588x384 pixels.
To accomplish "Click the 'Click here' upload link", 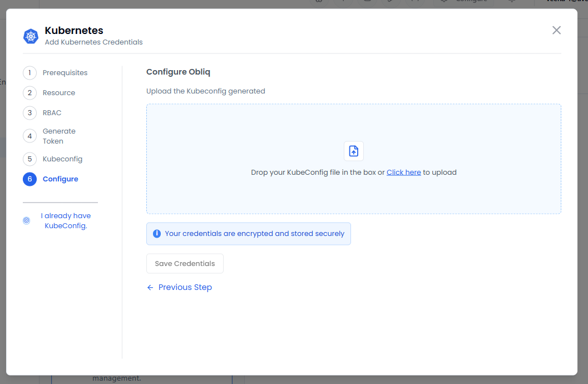I will tap(403, 173).
